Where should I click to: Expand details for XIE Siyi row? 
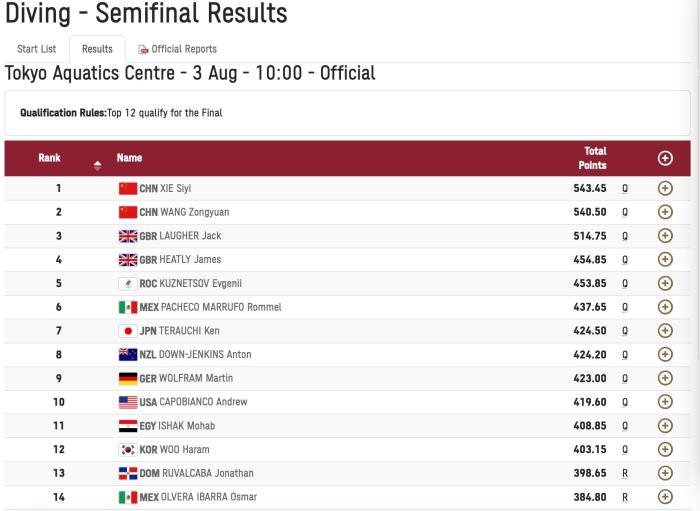coord(665,188)
